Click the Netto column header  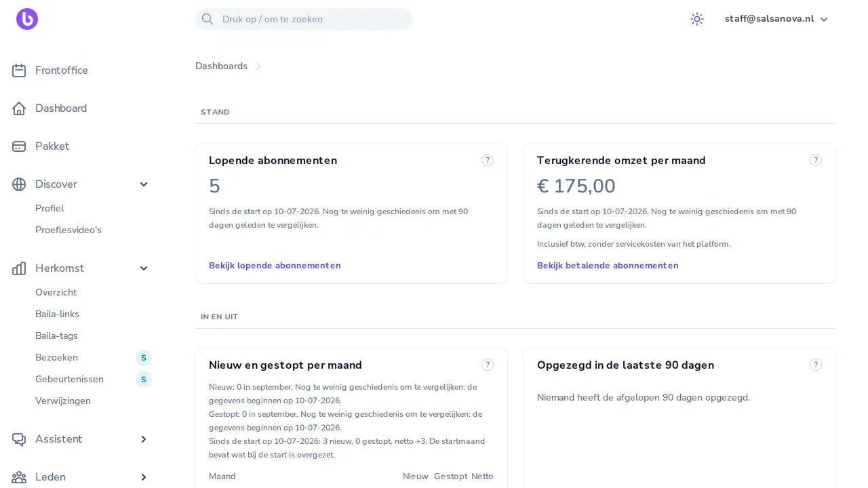coord(482,476)
